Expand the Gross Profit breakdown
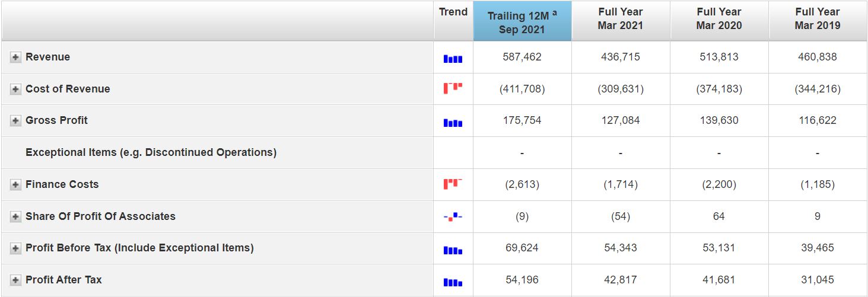This screenshot has height=297, width=868. tap(15, 121)
